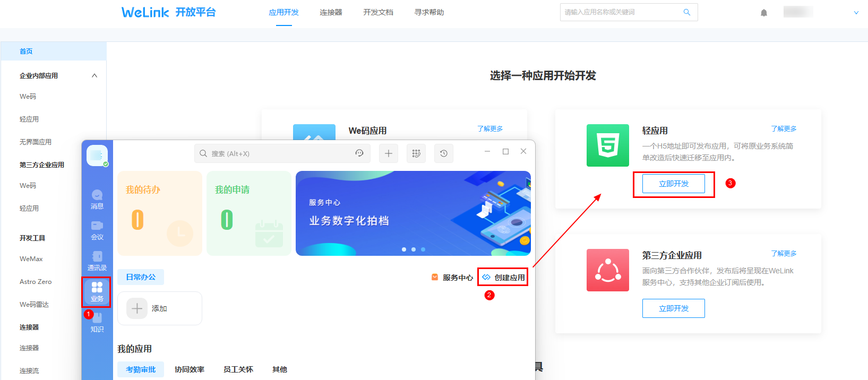Select the third banner carousel dot

[x=423, y=249]
